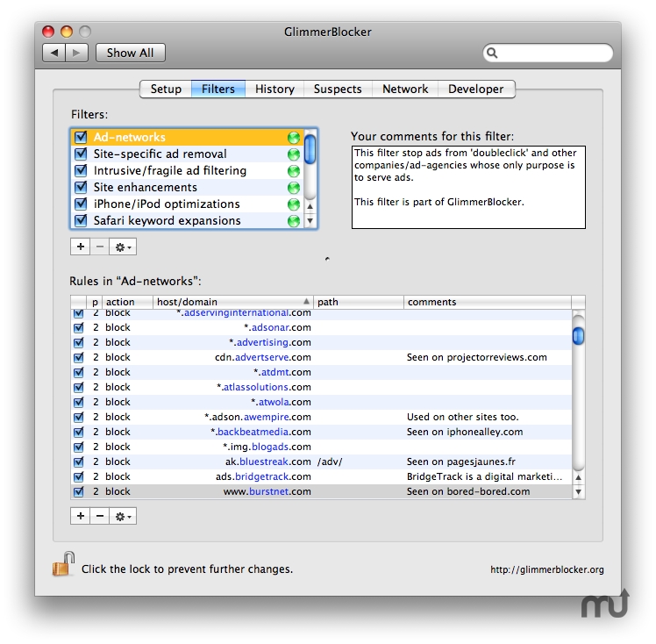Viewport: 656px width, 644px height.
Task: Remove selected rule with bottom minus button
Action: (100, 516)
